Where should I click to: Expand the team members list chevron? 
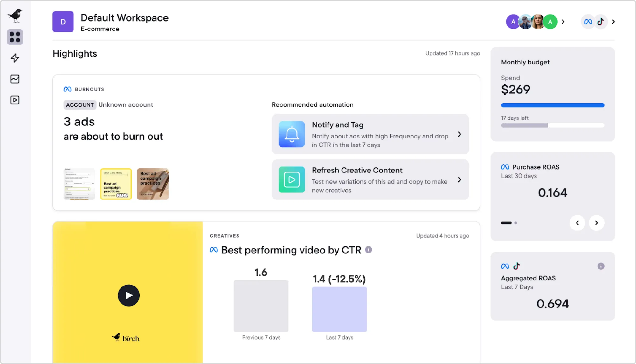[x=563, y=22]
